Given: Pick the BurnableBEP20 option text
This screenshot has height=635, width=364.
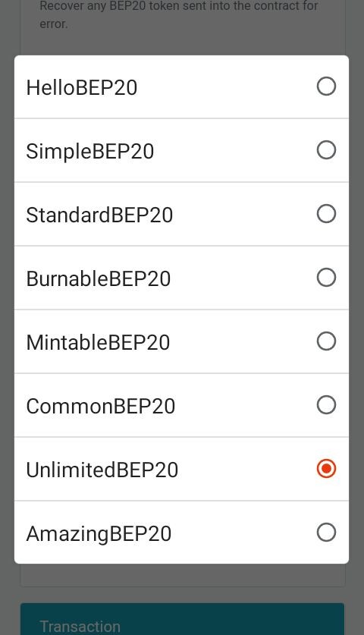Looking at the screenshot, I should click(x=99, y=278).
